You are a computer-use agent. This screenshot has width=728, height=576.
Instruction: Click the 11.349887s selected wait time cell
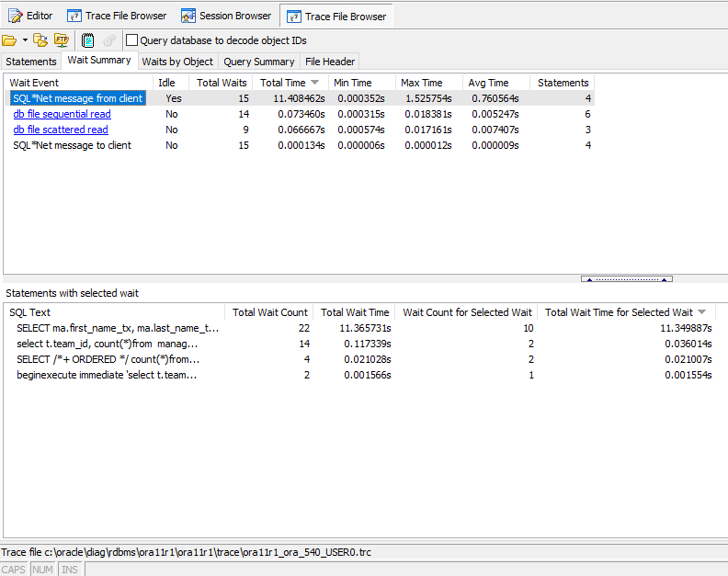(686, 328)
